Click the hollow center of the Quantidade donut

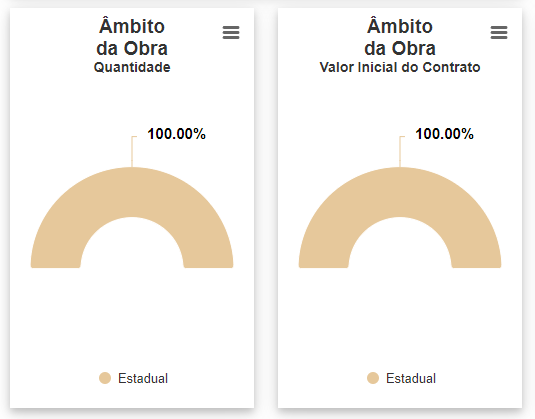click(x=132, y=246)
